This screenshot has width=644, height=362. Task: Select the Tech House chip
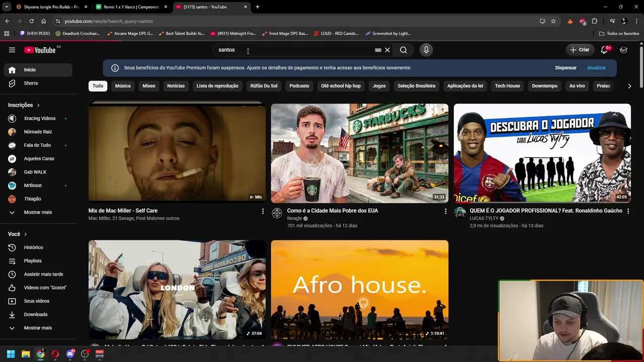coord(507,86)
